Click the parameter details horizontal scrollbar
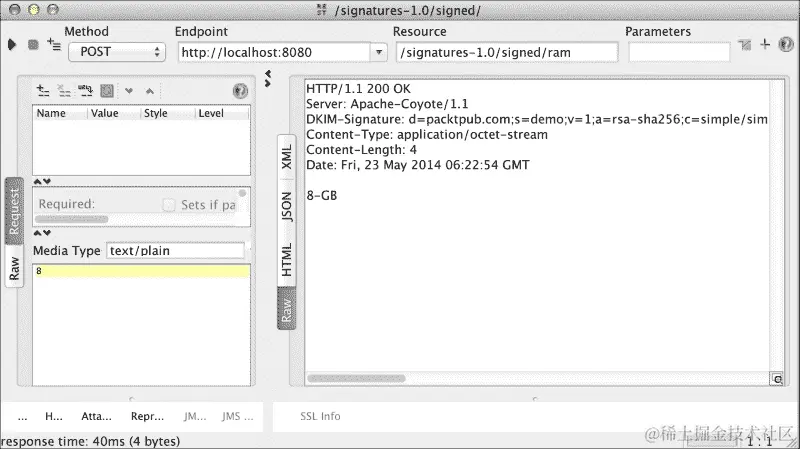 pos(71,219)
